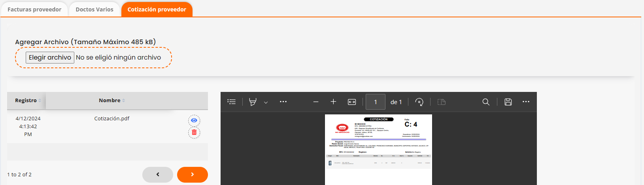644x185 pixels.
Task: Click the Elegir archivo button
Action: 50,58
